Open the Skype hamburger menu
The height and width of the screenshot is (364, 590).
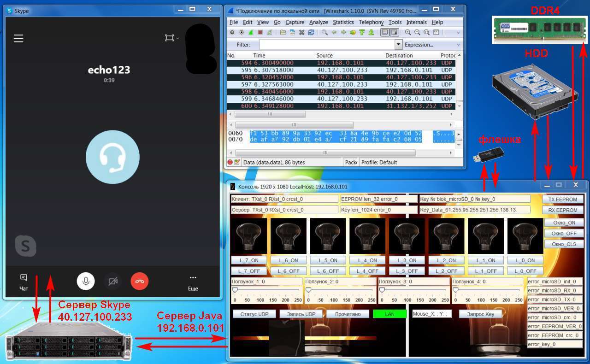coord(18,38)
